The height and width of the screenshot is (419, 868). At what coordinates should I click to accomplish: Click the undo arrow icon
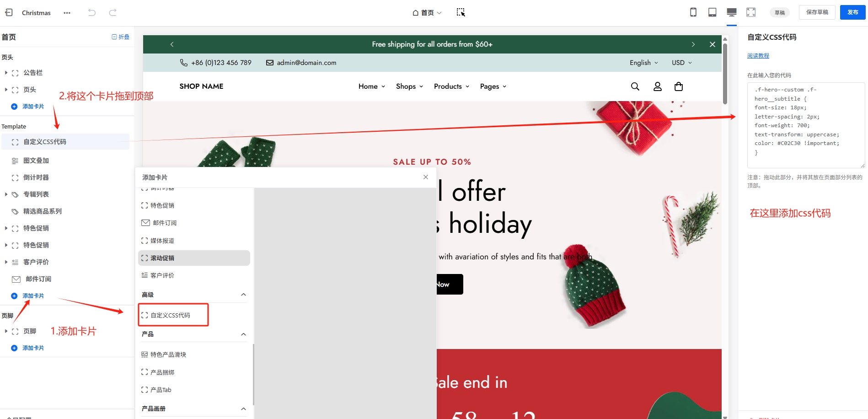pyautogui.click(x=92, y=12)
